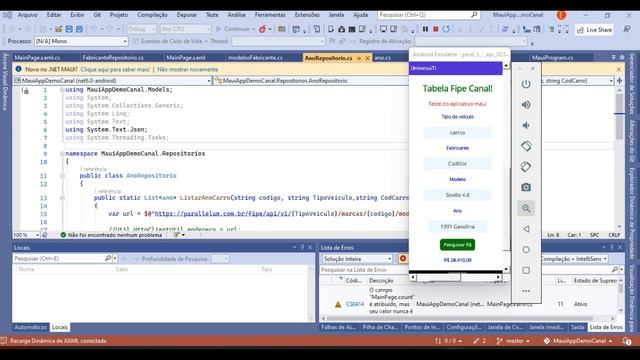The image size is (640, 360).
Task: Click the search magnifier in the title bar
Action: (474, 15)
